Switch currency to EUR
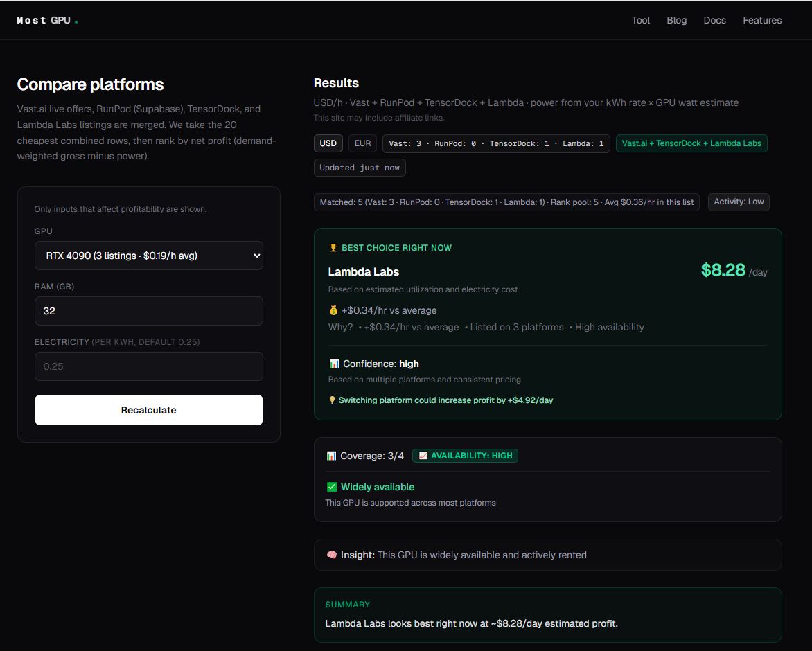Screen dimensions: 812x651 pyautogui.click(x=362, y=143)
